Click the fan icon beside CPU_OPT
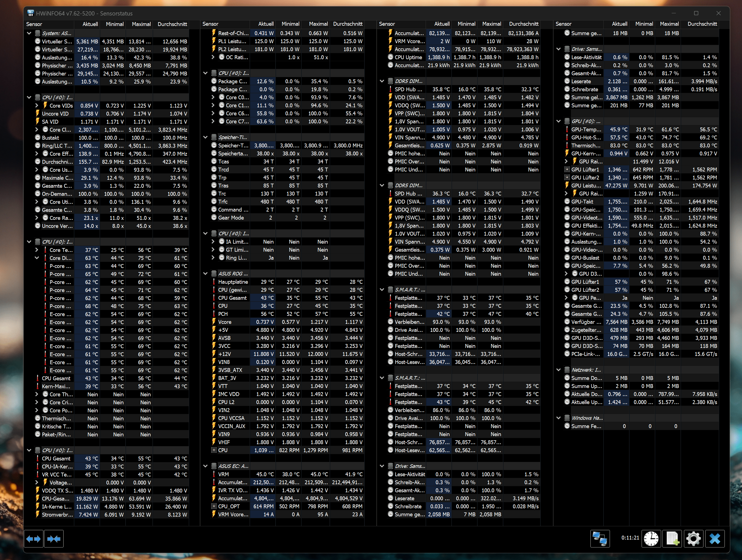The width and height of the screenshot is (742, 560). tap(214, 506)
